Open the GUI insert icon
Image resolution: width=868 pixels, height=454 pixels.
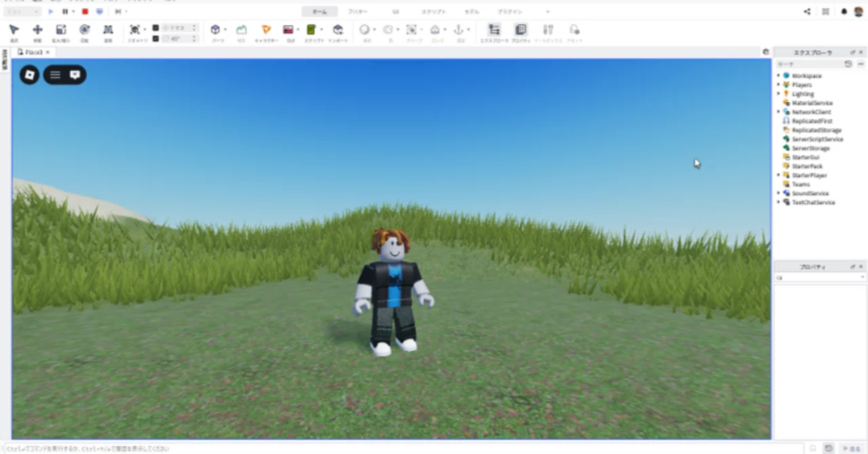288,30
